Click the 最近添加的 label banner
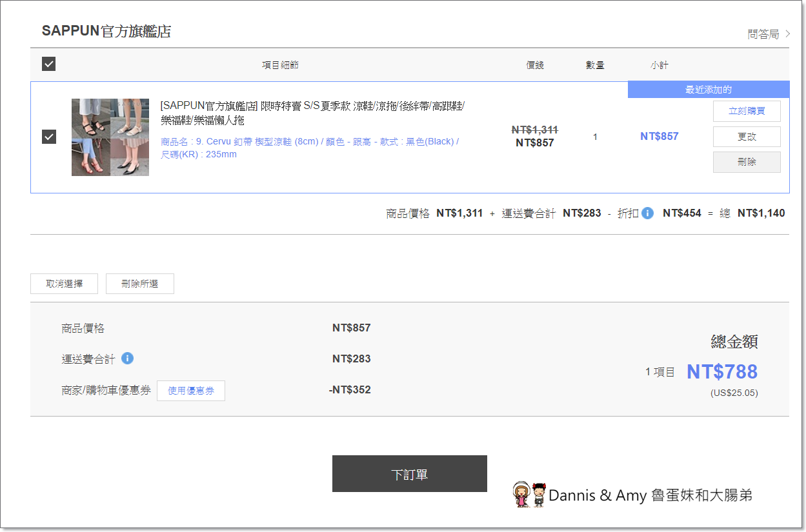Screen dimensions: 806x532 point(708,90)
